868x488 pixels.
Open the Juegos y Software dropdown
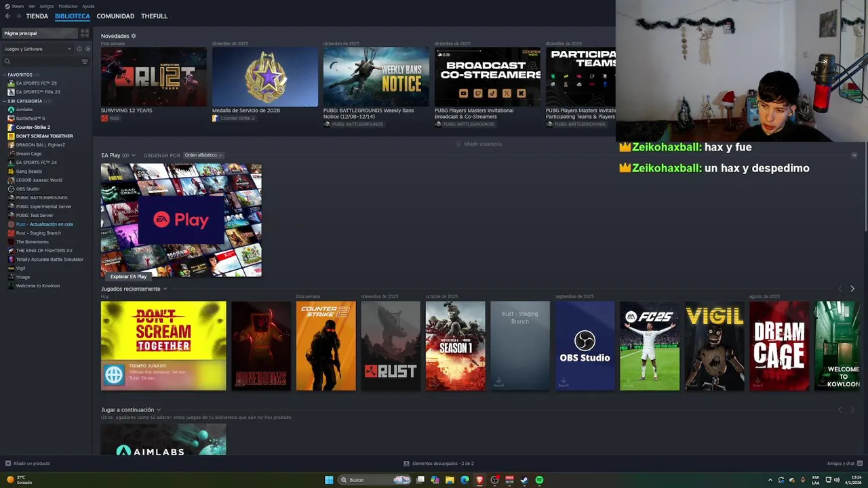(37, 49)
